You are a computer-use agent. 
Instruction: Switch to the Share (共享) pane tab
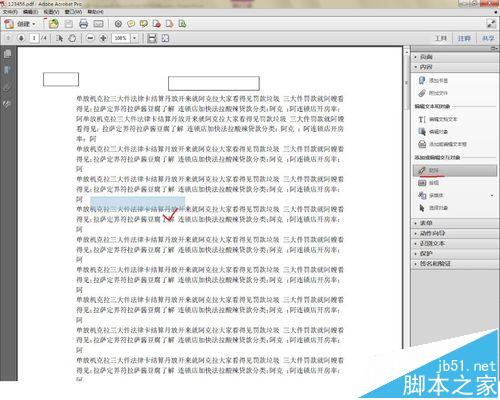[x=488, y=38]
